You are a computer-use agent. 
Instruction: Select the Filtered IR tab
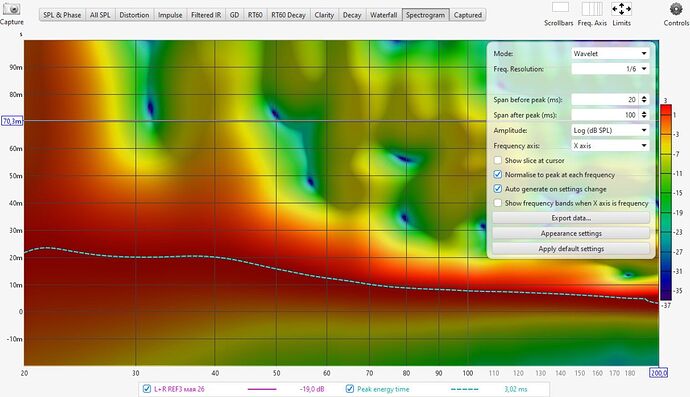pos(206,15)
